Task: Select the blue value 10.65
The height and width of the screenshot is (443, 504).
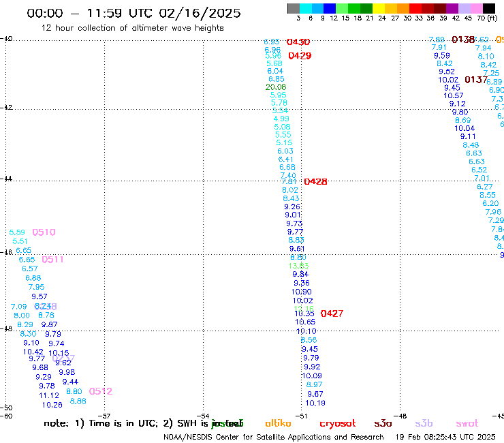Action: click(305, 322)
